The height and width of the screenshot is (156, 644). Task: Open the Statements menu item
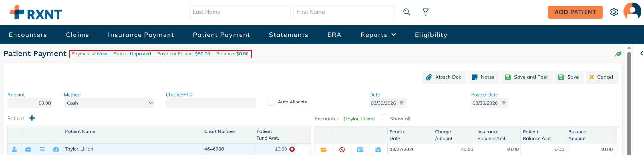point(288,35)
